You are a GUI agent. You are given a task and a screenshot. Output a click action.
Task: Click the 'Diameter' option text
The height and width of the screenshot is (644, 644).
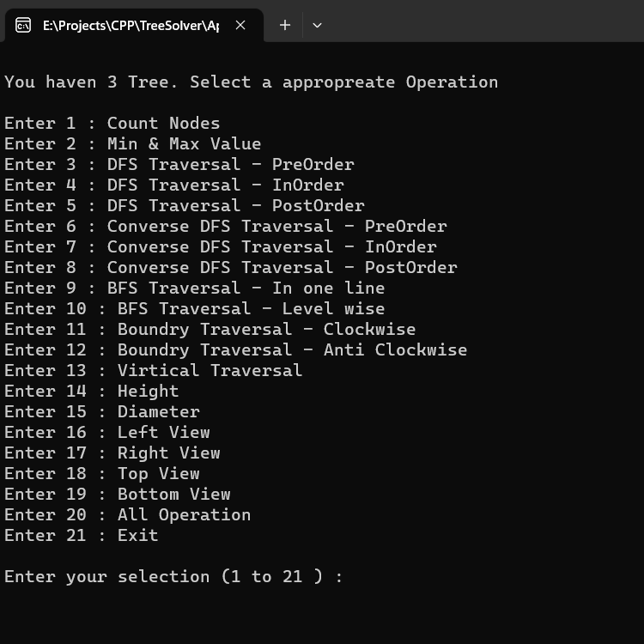[159, 411]
